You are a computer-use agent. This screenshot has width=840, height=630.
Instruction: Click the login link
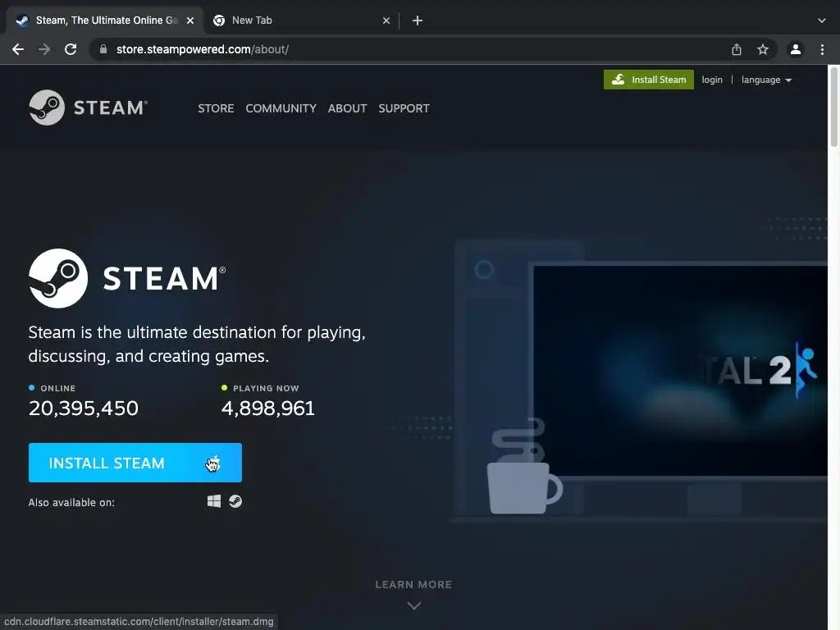point(712,80)
